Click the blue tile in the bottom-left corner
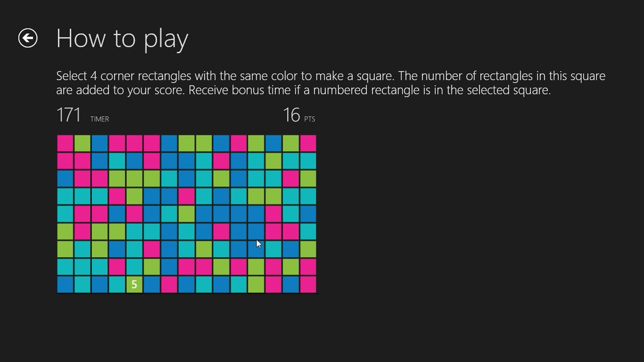The height and width of the screenshot is (362, 644). point(65,284)
